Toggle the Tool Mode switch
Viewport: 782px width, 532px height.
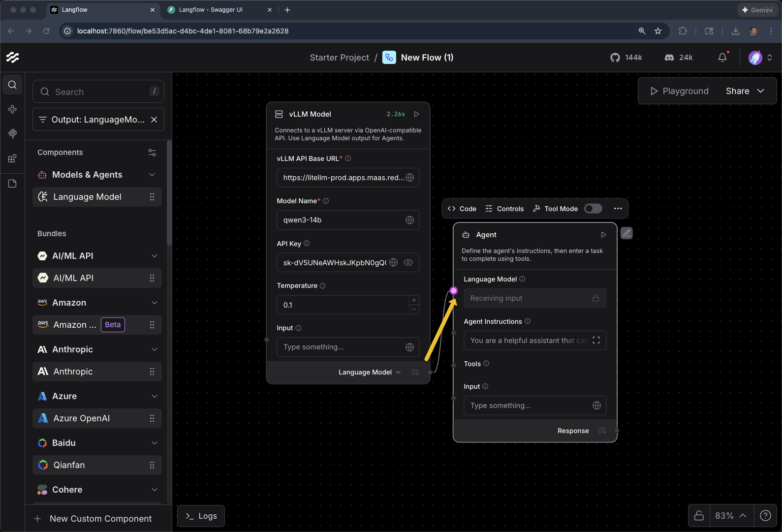tap(593, 209)
